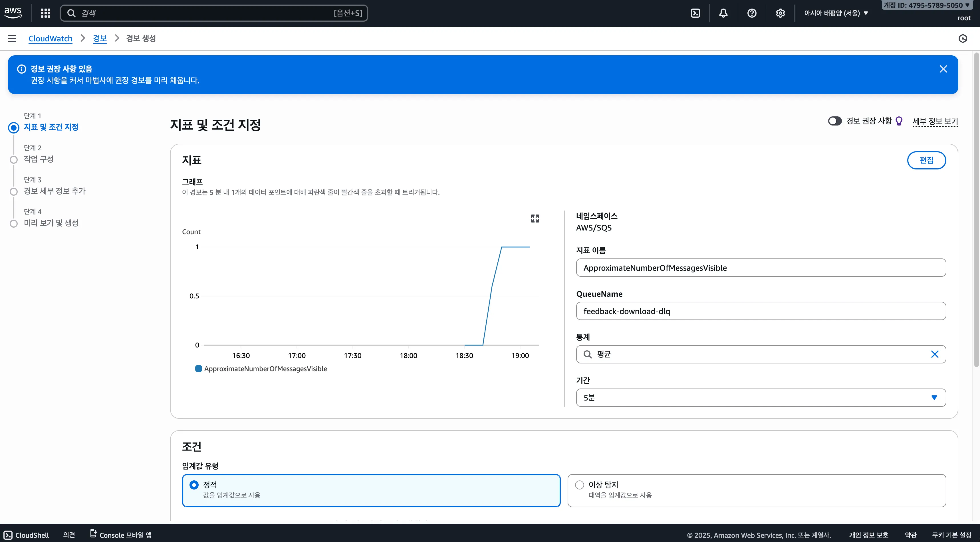Open the 아시아 태평양 (서울) region selector
980x542 pixels.
click(836, 13)
